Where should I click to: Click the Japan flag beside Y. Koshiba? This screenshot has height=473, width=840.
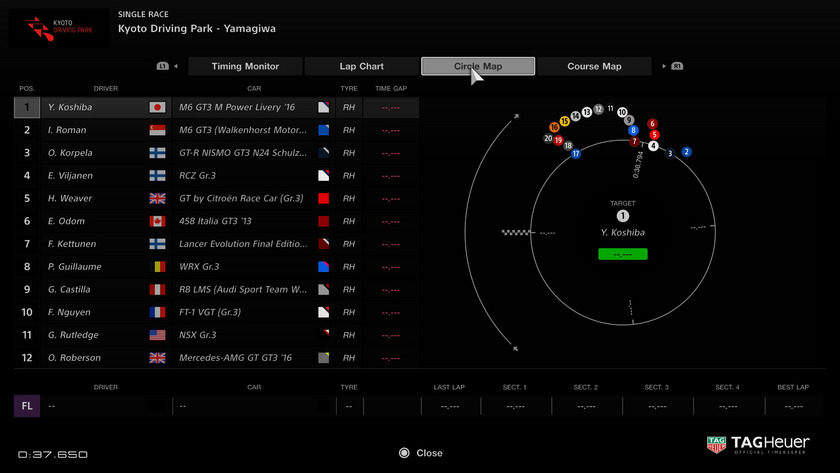pyautogui.click(x=157, y=107)
